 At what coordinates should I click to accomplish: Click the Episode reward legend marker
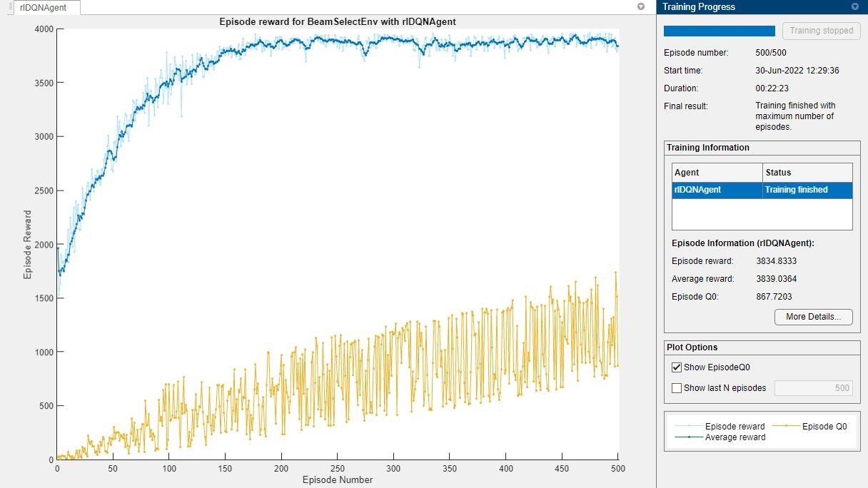[x=687, y=427]
